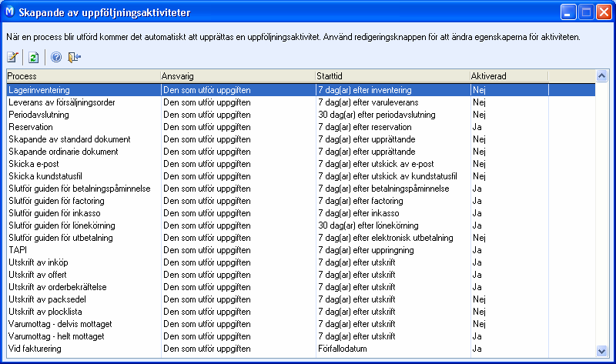Click 'Ja' in the Reservation row
This screenshot has width=616, height=364.
coord(477,127)
